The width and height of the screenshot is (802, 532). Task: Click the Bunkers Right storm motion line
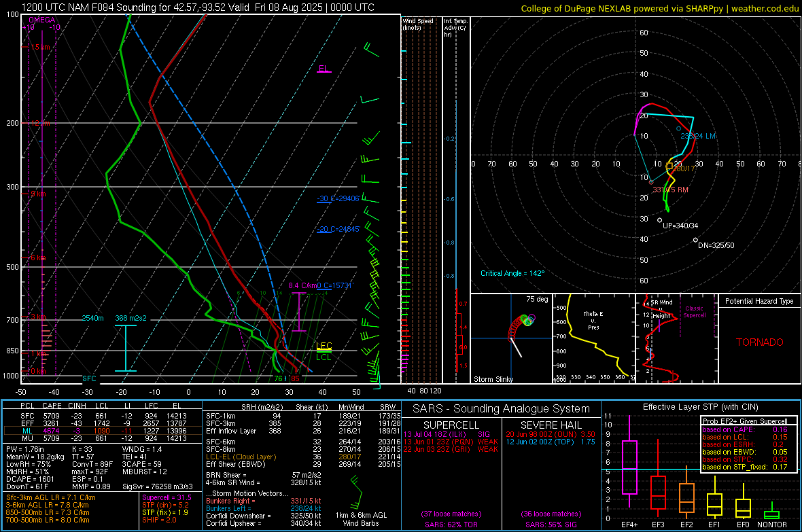[264, 501]
